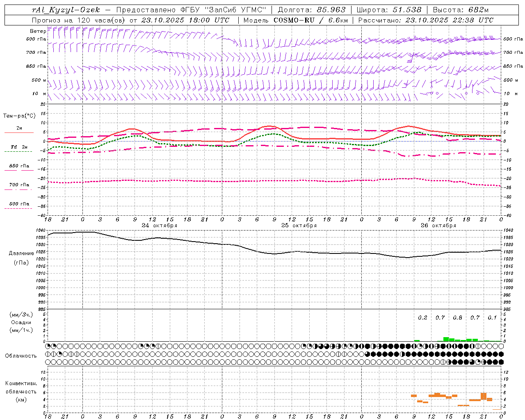Click the 0.1 precipitation total
The image size is (525, 420).
click(492, 317)
